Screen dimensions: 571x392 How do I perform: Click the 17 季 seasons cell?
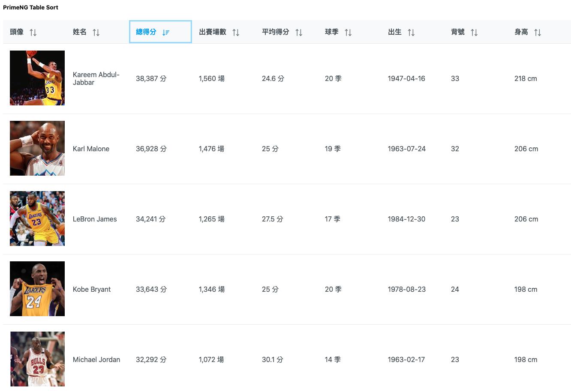(x=333, y=219)
